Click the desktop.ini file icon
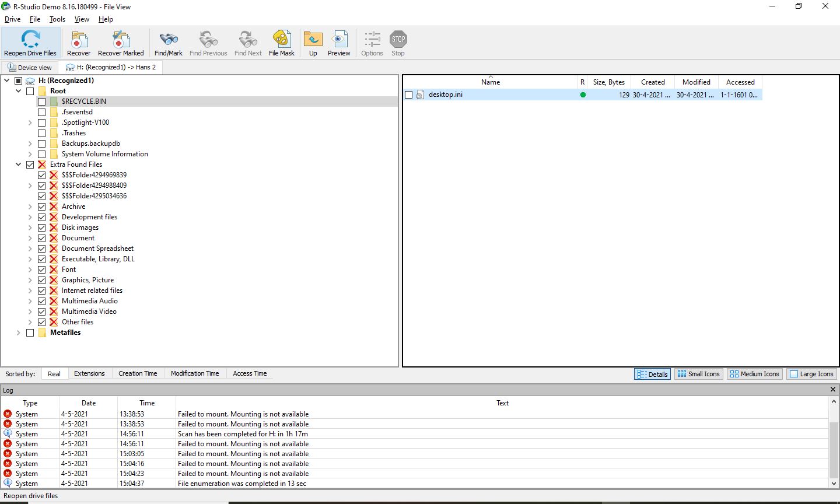 point(419,94)
